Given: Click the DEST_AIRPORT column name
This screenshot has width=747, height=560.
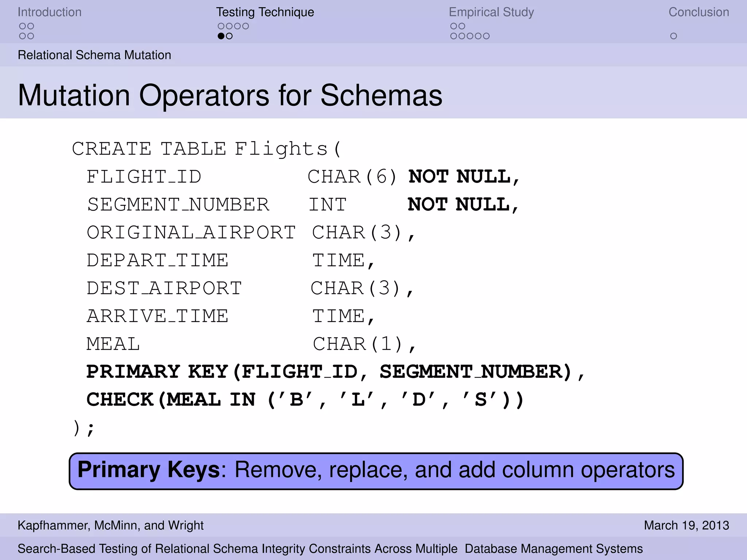Looking at the screenshot, I should 164,288.
